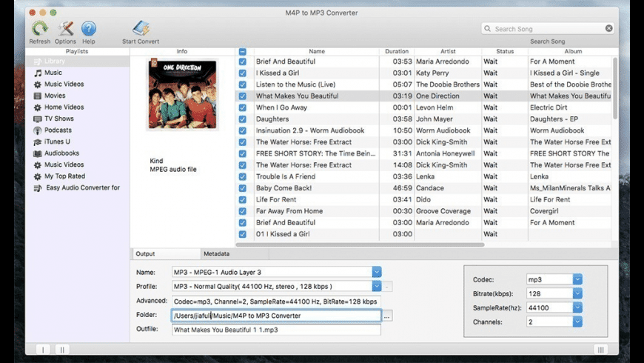Select the first Music Videos entry below Music
Viewport: 644px width, 363px height.
(64, 84)
